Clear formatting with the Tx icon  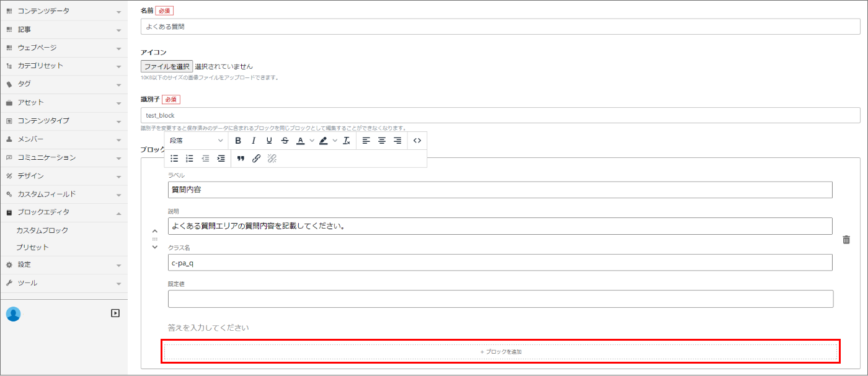346,141
